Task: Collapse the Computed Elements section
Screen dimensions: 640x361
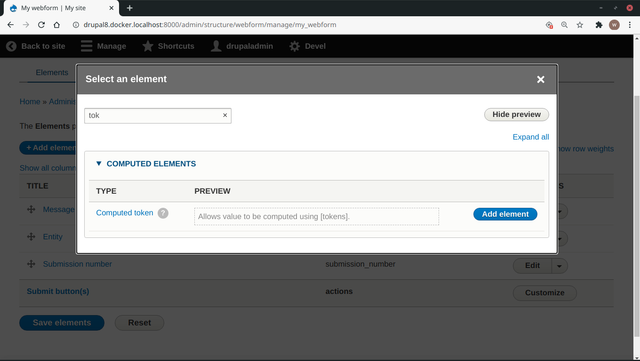Action: pos(146,164)
